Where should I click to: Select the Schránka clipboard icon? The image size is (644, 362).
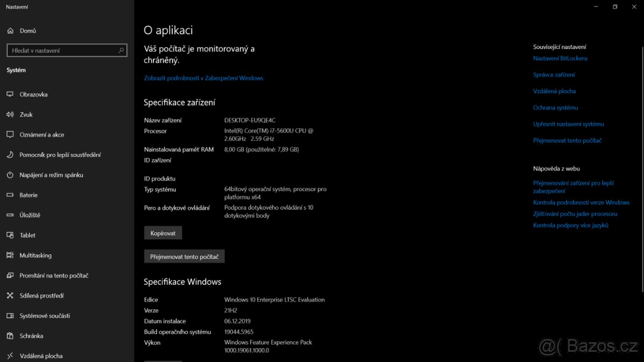[x=11, y=336]
